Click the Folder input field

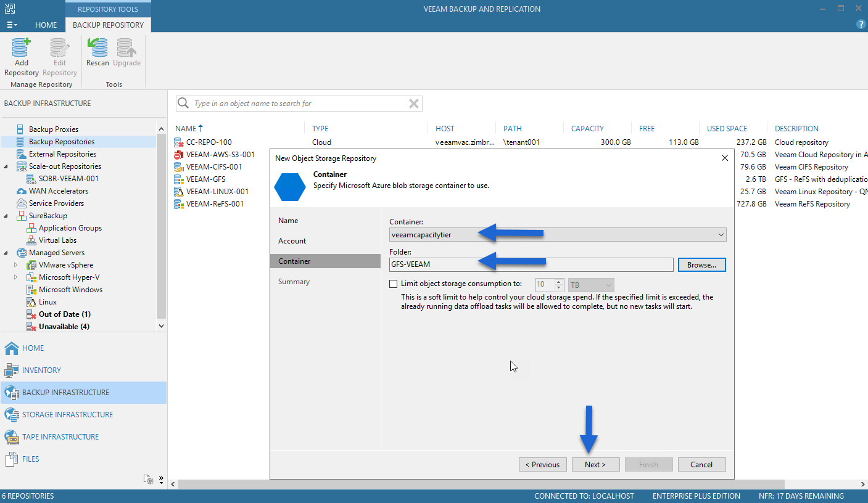pos(531,265)
